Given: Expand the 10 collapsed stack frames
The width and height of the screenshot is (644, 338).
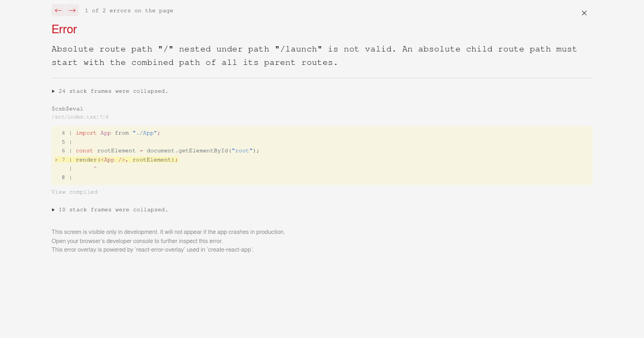Looking at the screenshot, I should tap(109, 209).
